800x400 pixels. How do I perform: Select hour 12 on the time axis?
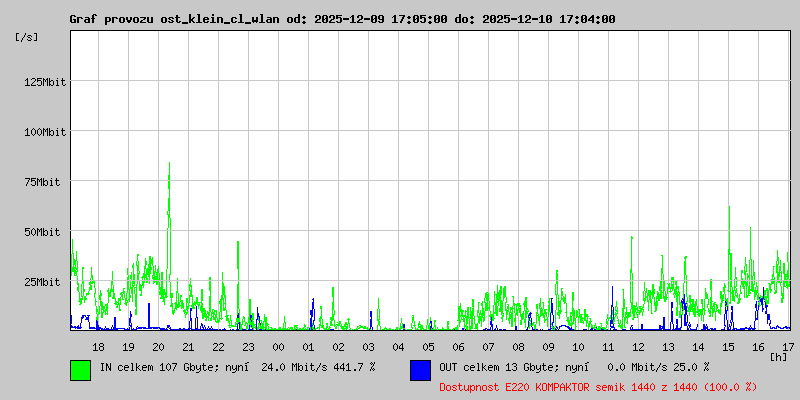(638, 346)
